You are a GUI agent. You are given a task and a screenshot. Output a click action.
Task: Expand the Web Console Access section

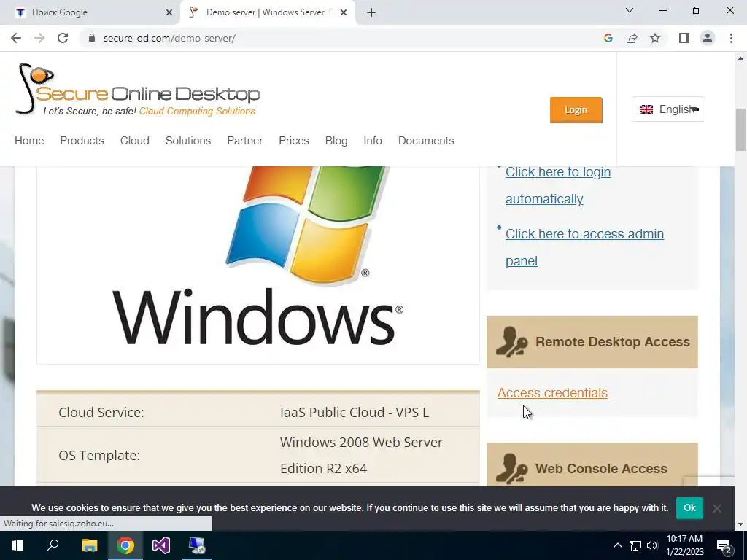tap(592, 464)
